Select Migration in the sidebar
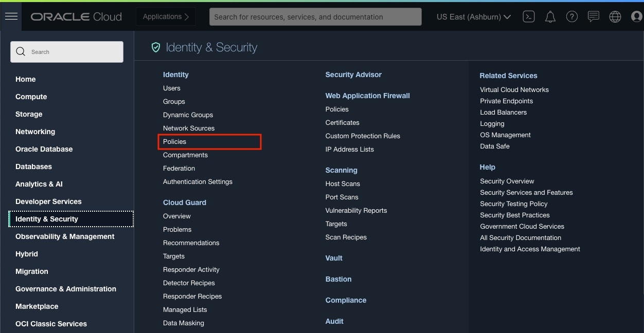 click(x=32, y=271)
